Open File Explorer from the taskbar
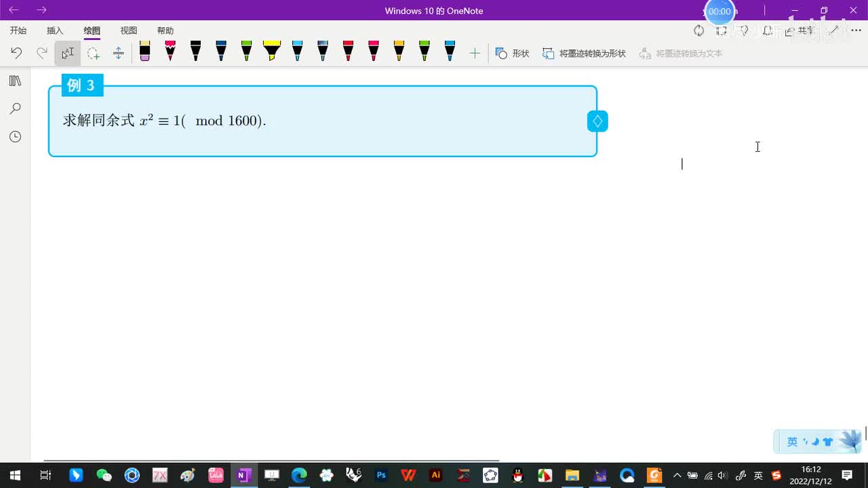This screenshot has height=488, width=868. pyautogui.click(x=572, y=475)
